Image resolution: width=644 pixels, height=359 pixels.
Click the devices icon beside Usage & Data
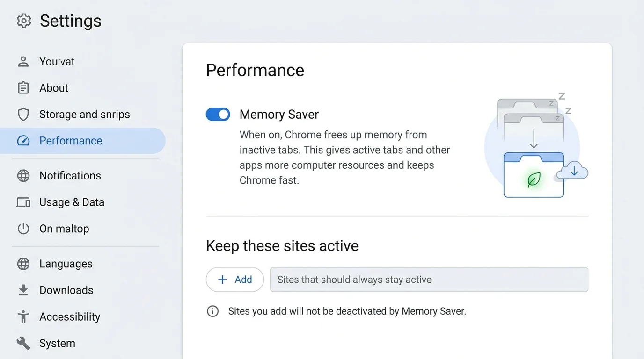23,202
